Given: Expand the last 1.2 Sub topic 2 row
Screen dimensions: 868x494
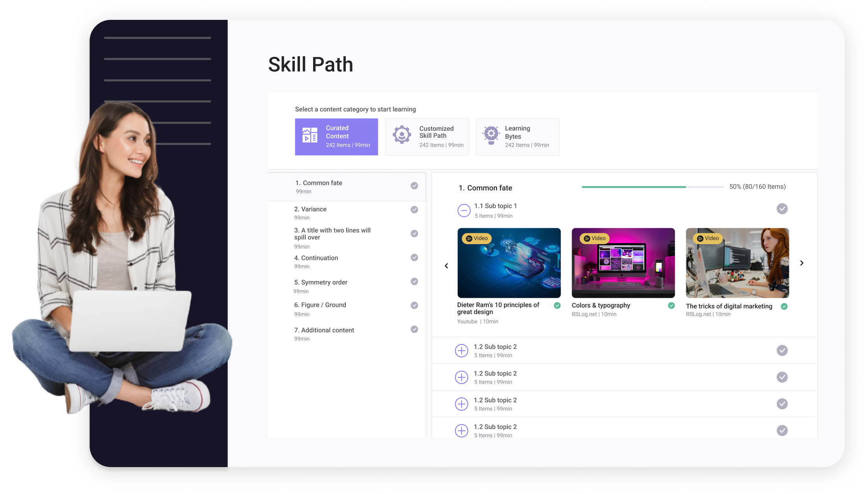Looking at the screenshot, I should point(461,430).
